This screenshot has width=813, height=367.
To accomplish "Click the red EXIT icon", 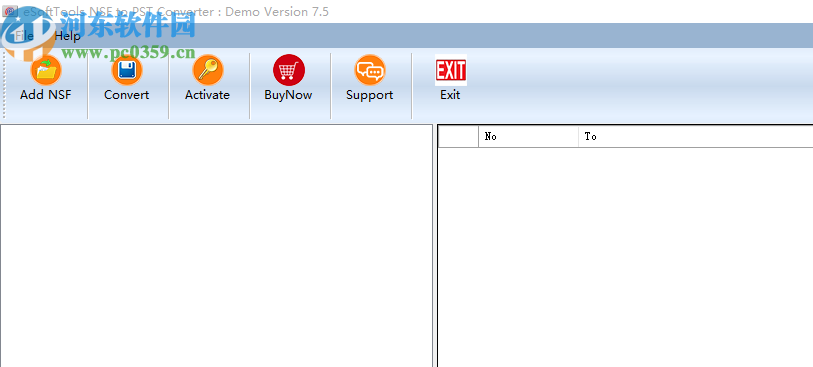I will [451, 70].
